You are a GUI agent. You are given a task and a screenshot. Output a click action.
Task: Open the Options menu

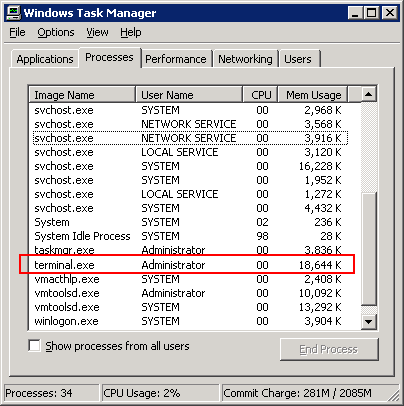pos(56,32)
